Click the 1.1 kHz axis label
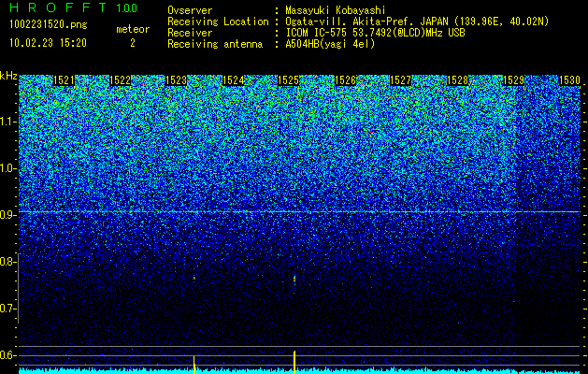The image size is (588, 374). (x=8, y=122)
